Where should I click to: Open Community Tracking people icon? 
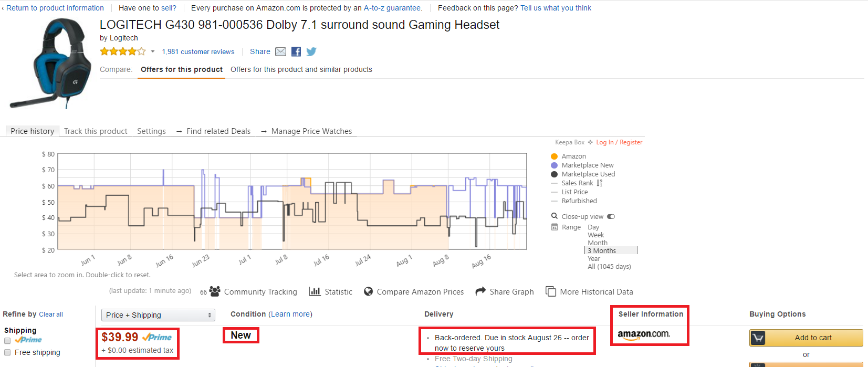[215, 291]
